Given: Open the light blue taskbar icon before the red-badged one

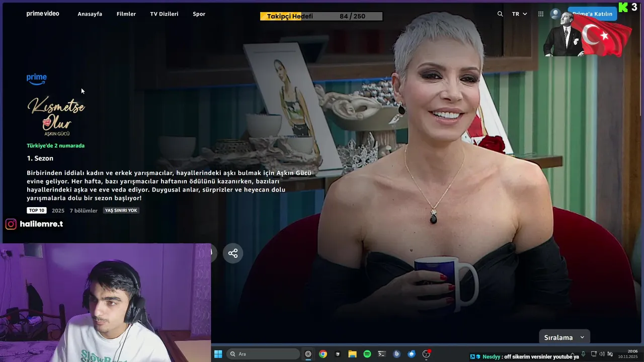Looking at the screenshot, I should pos(412,354).
